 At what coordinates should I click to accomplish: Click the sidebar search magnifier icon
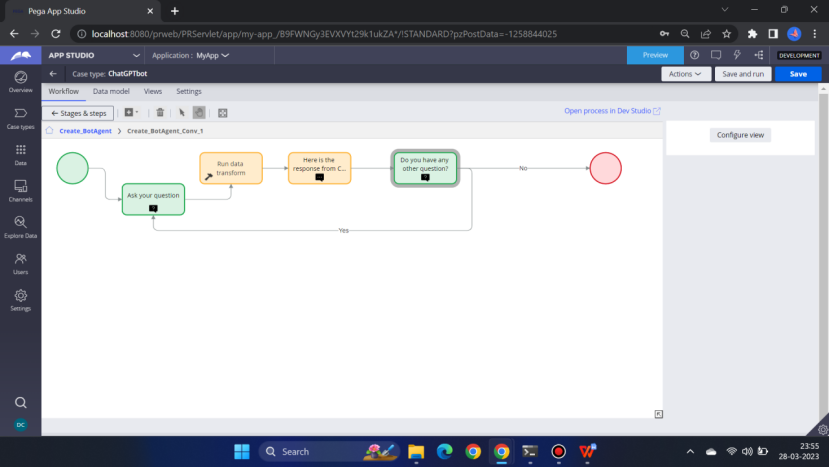(21, 403)
